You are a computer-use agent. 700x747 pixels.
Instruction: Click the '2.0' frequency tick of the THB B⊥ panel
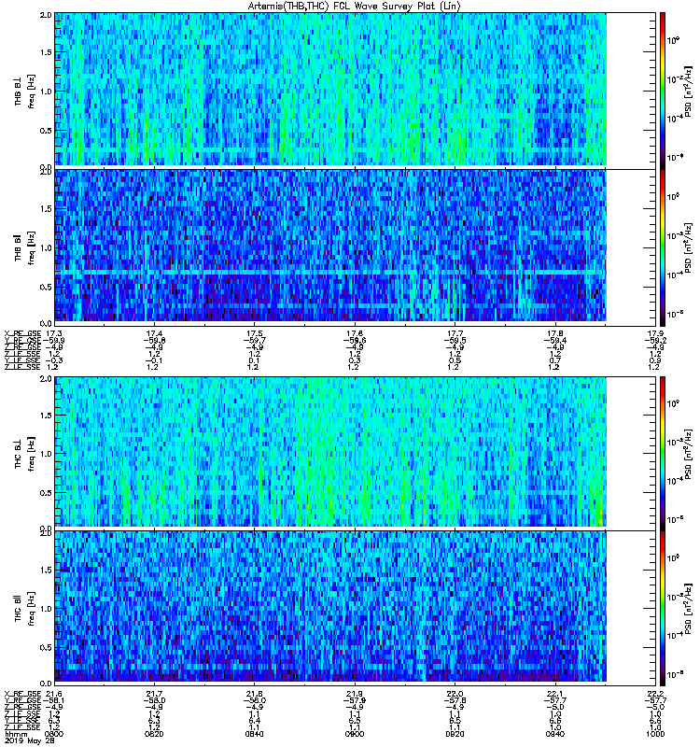click(46, 15)
